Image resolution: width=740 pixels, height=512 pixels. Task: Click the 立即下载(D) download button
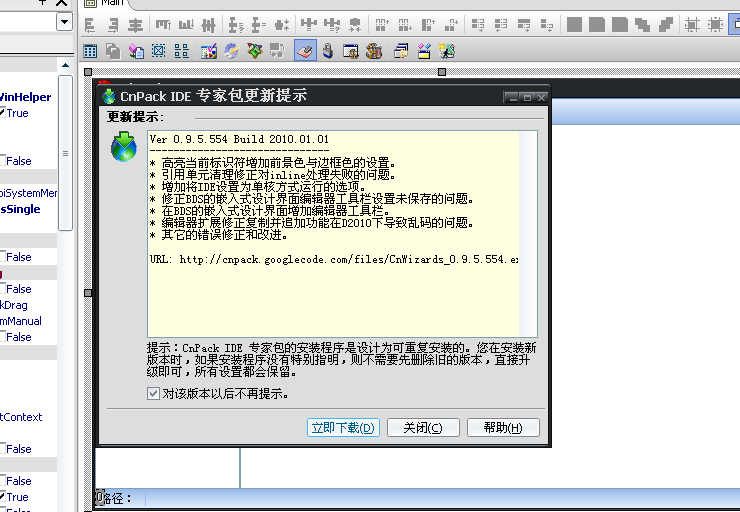pos(343,428)
